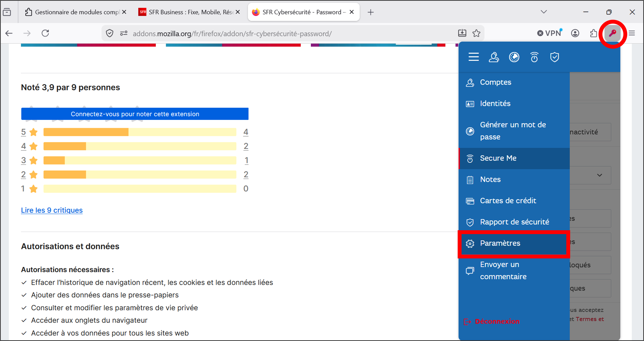644x341 pixels.
Task: Open Secure Me menu entry
Action: pos(514,158)
